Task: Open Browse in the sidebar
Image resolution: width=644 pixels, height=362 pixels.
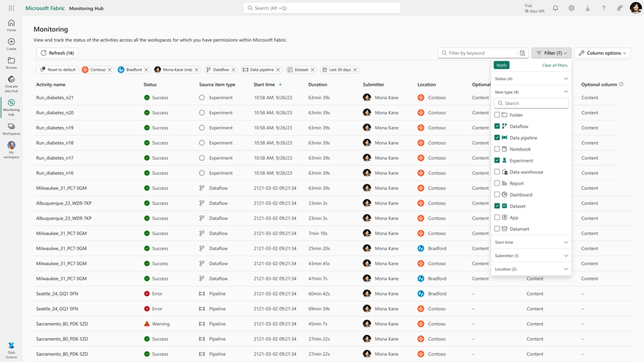Action: 11,63
